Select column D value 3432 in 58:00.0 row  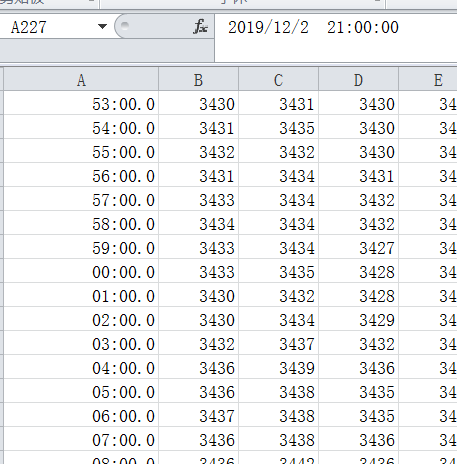pos(359,223)
